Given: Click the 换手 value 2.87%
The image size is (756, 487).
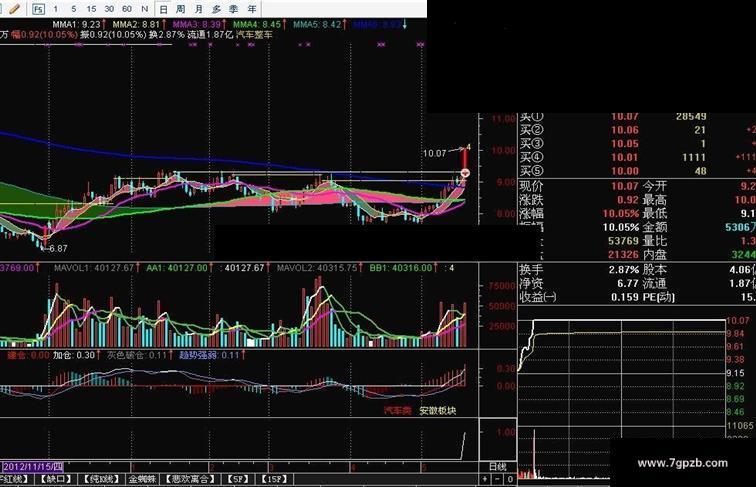Looking at the screenshot, I should [x=624, y=270].
